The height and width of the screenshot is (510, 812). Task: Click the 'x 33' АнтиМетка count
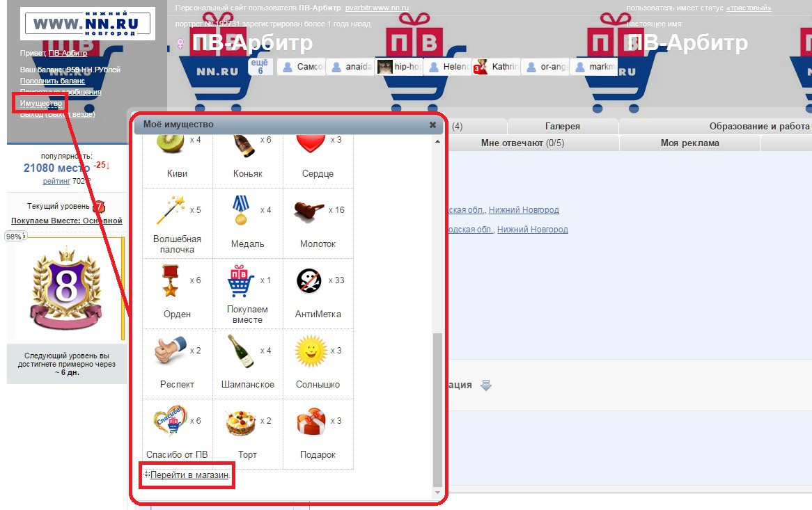(x=336, y=280)
